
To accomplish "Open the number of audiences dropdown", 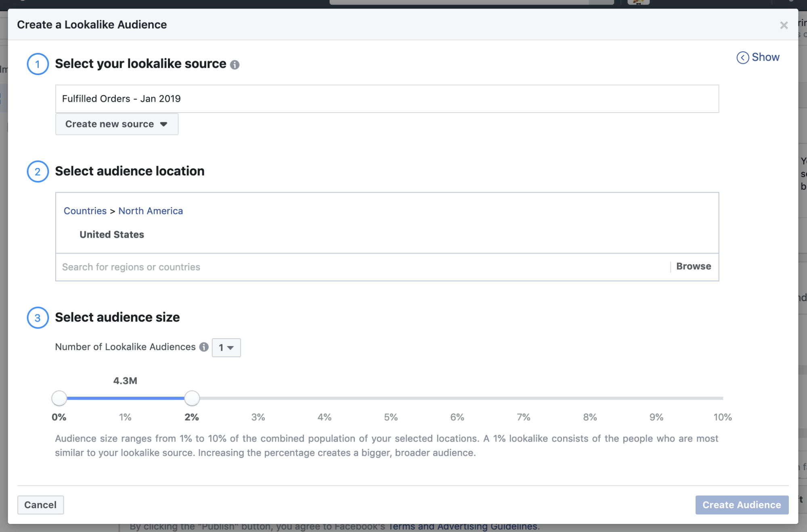I will (x=226, y=348).
